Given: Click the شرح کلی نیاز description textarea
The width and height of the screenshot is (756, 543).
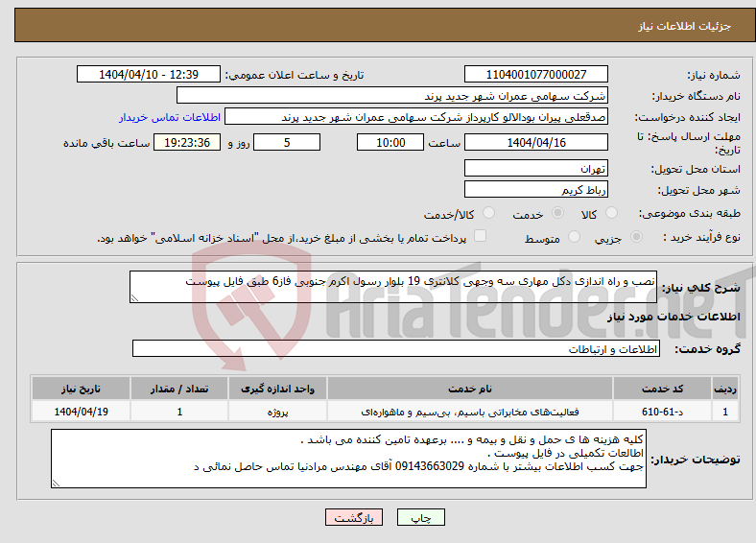Looking at the screenshot, I should pyautogui.click(x=393, y=287).
